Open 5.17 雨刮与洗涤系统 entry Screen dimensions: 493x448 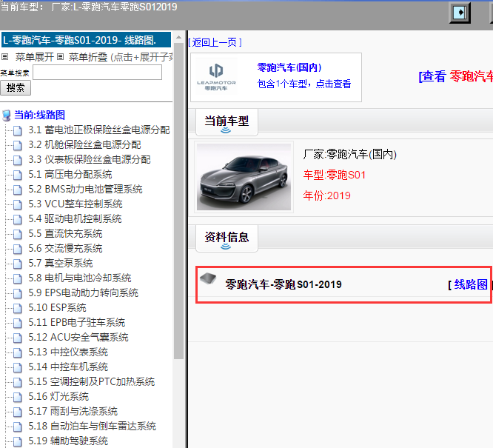point(73,411)
